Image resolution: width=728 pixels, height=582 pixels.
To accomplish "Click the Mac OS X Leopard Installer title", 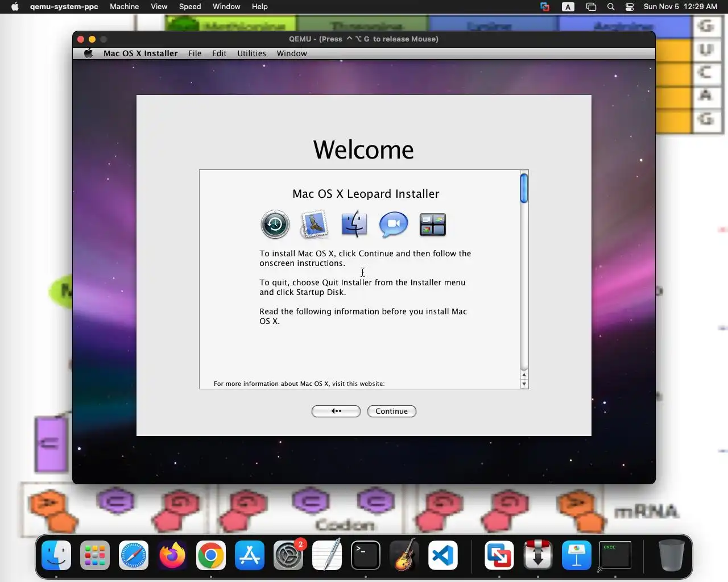I will point(366,194).
